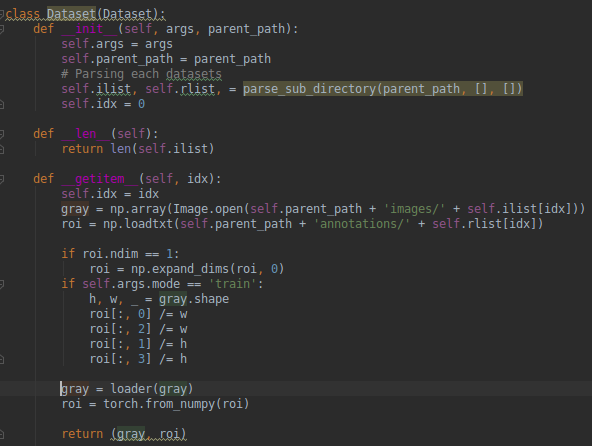Image resolution: width=592 pixels, height=446 pixels.
Task: Click gray.shape highlighted variable
Action: click(x=194, y=299)
